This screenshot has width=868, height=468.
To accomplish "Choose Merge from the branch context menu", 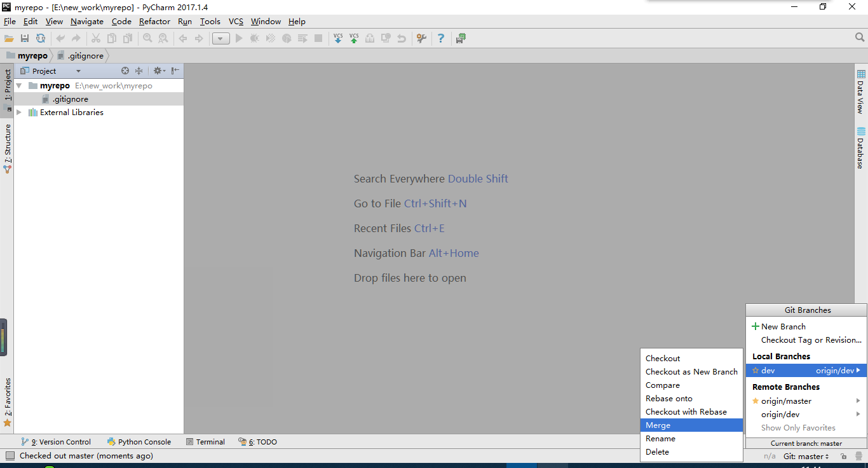I will 691,425.
